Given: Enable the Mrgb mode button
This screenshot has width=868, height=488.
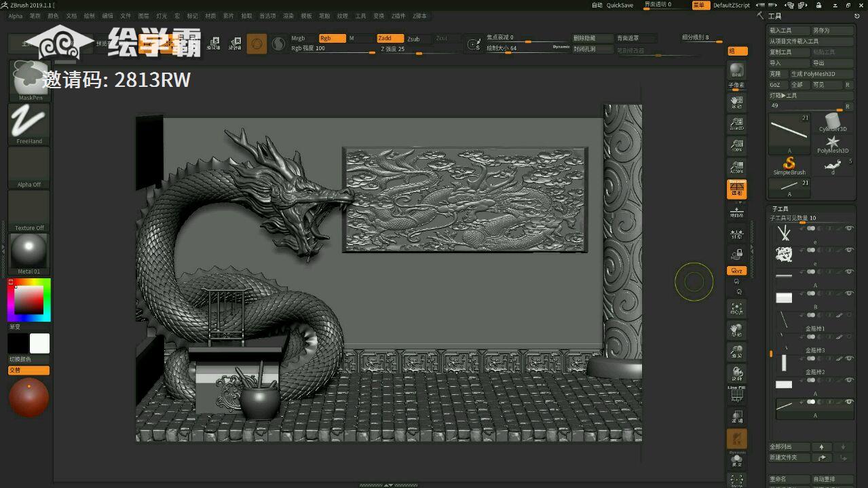Looking at the screenshot, I should [303, 38].
